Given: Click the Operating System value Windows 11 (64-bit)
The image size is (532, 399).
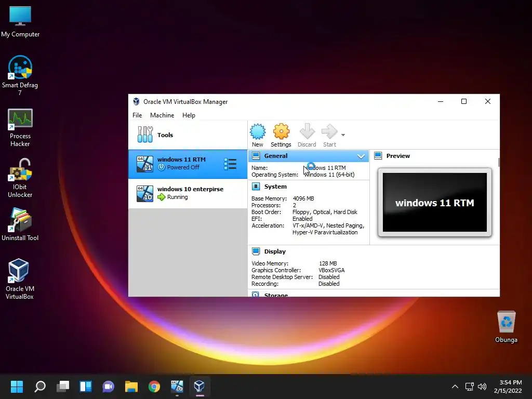Looking at the screenshot, I should click(x=329, y=175).
